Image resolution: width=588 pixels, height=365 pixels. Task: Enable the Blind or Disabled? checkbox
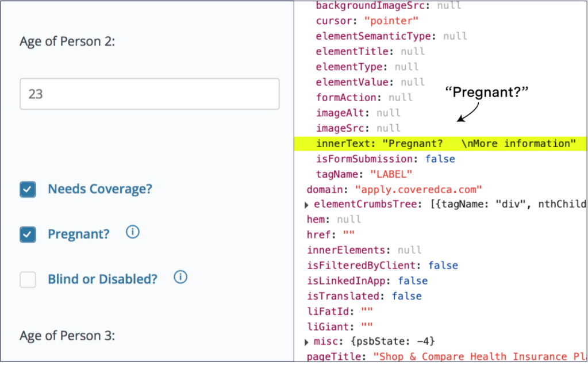[28, 279]
